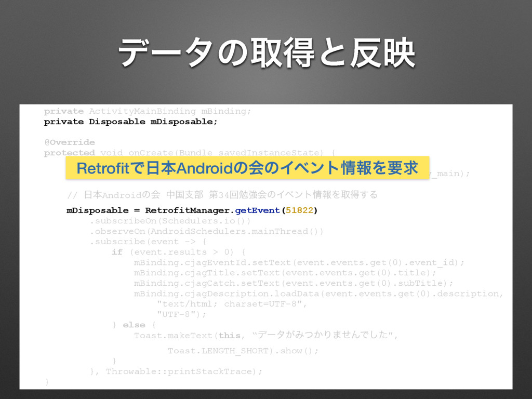The image size is (532, 399).
Task: Click the mBinding.cjagEventId.setText line
Action: coord(299,262)
